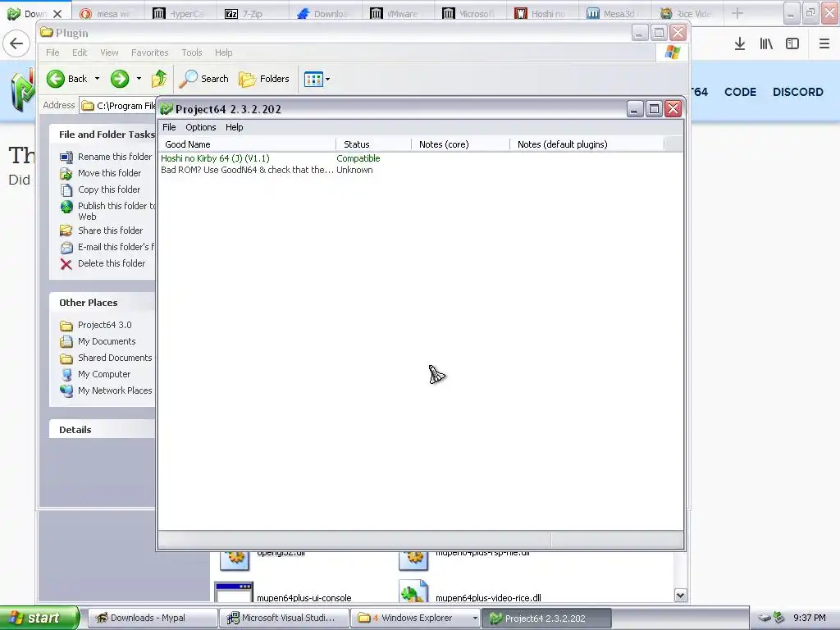Click the red X delete folder icon

pyautogui.click(x=66, y=264)
